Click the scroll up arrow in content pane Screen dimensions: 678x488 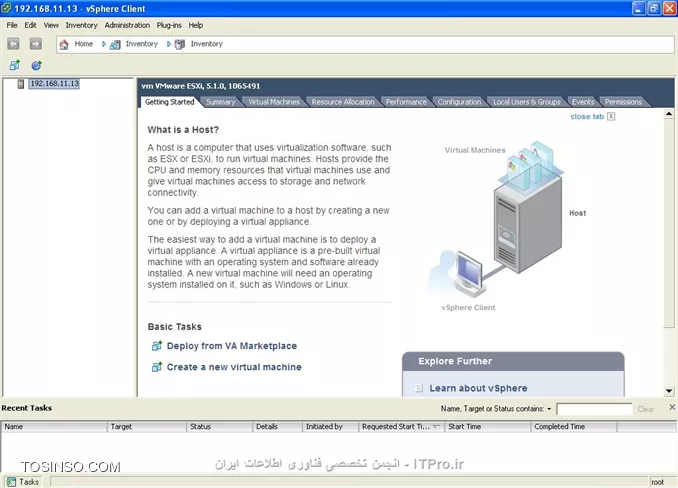coord(669,114)
